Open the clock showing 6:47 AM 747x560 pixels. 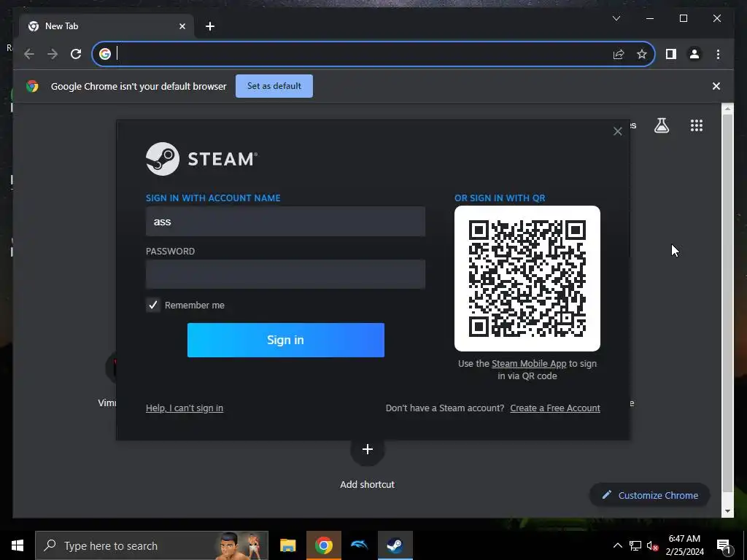[x=684, y=545]
